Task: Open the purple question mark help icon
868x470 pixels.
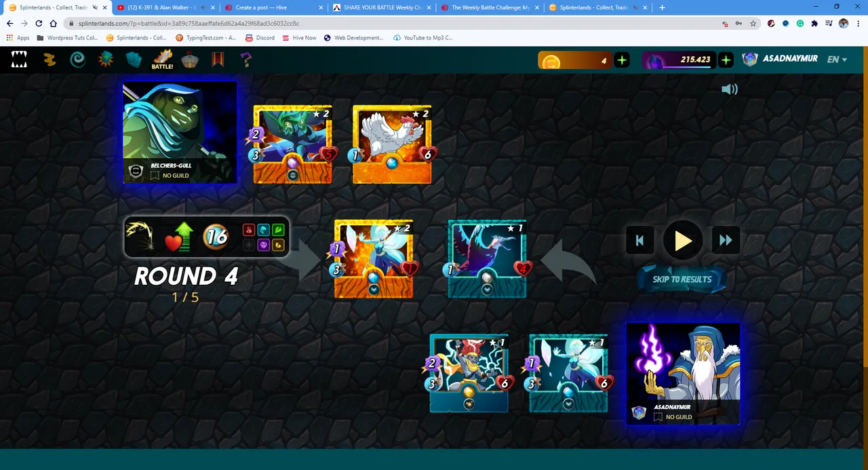Action: [x=245, y=60]
